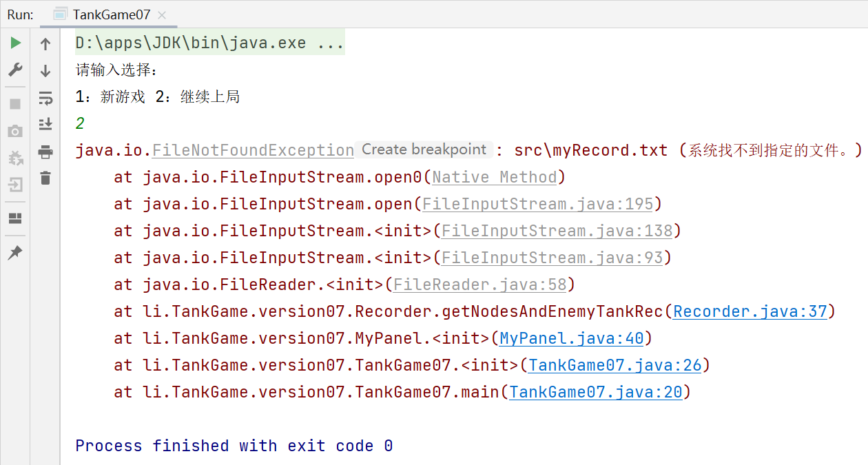Open MyPanel.java:40 link

pyautogui.click(x=571, y=338)
